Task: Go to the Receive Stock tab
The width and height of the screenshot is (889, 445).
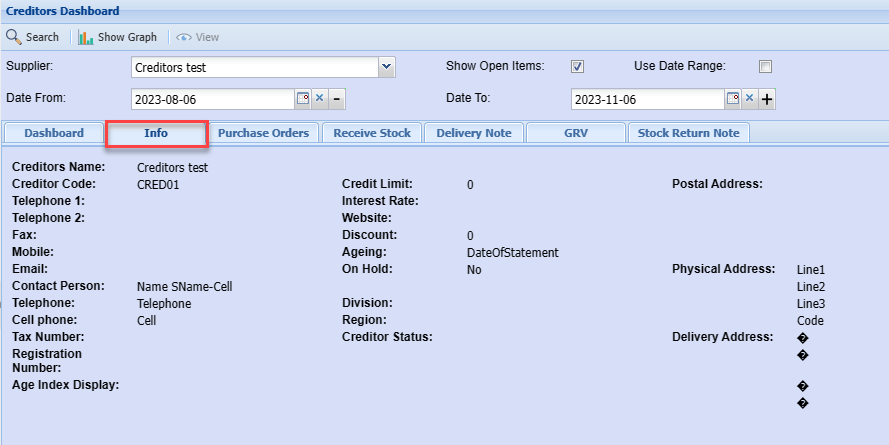Action: tap(372, 133)
